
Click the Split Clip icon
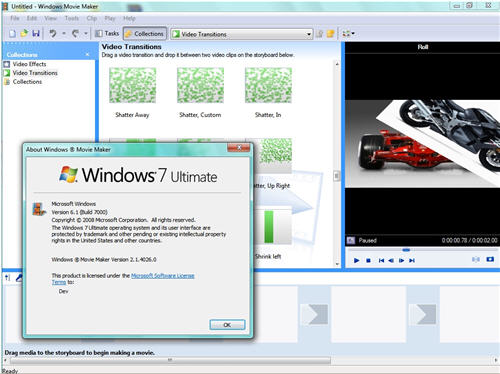(x=476, y=259)
